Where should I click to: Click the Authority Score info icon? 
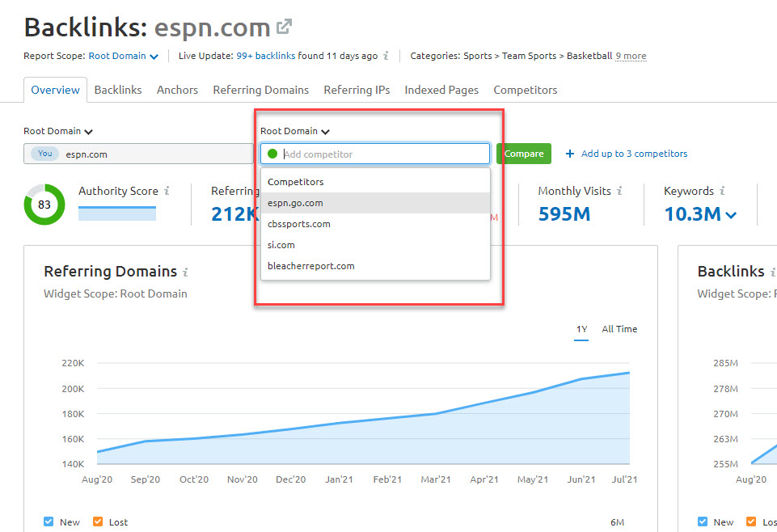click(x=167, y=191)
